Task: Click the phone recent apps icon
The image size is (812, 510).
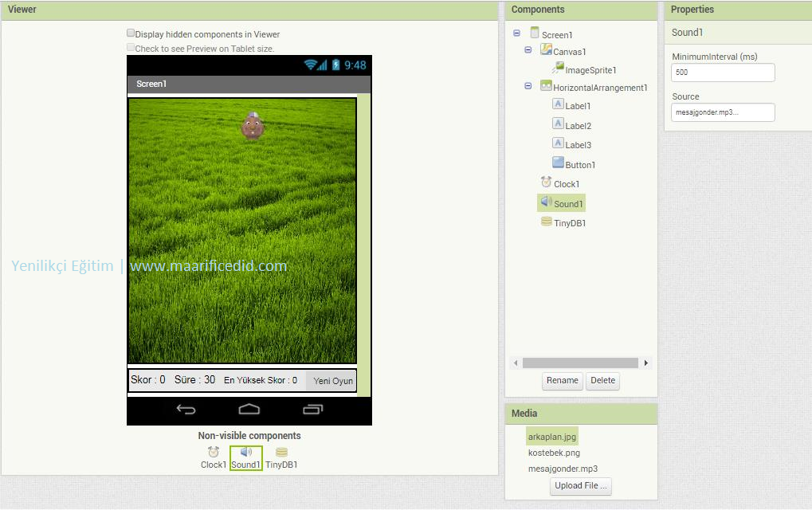Action: (x=313, y=410)
